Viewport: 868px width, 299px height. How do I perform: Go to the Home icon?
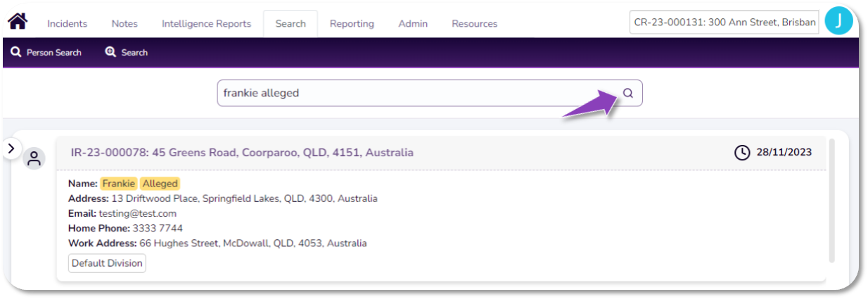(x=18, y=22)
